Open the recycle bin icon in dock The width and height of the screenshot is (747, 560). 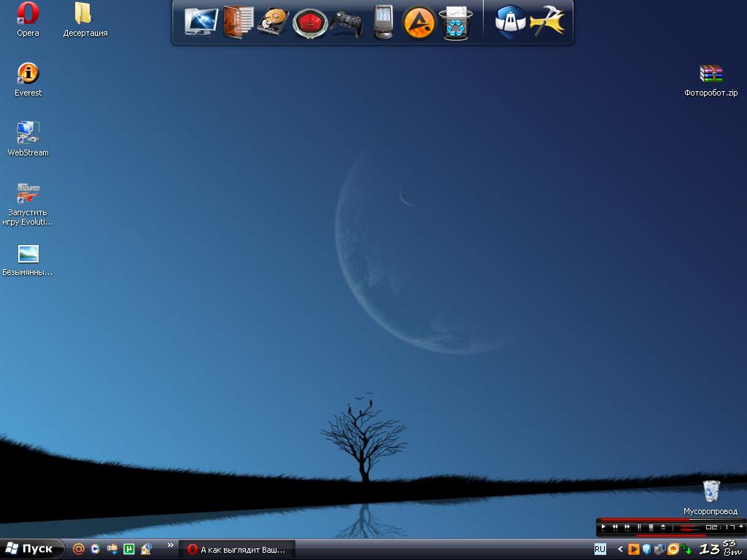[x=456, y=23]
